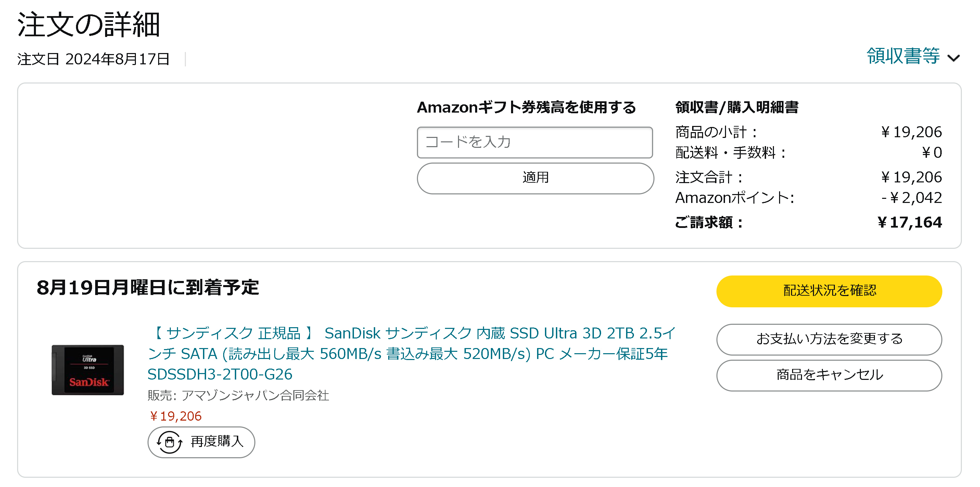Viewport: 980px width, 487px height.
Task: Click the seller name アマゾンジャパン合同会社
Action: [255, 396]
